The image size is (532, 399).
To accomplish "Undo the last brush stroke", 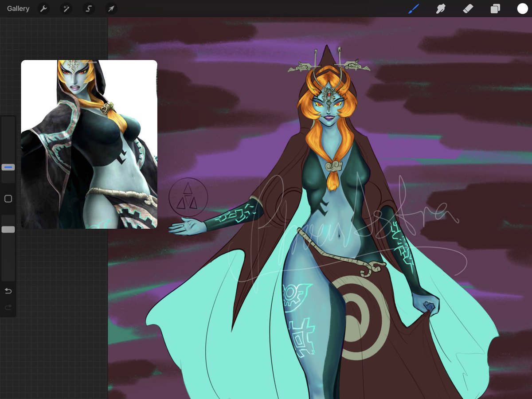I will coord(8,291).
